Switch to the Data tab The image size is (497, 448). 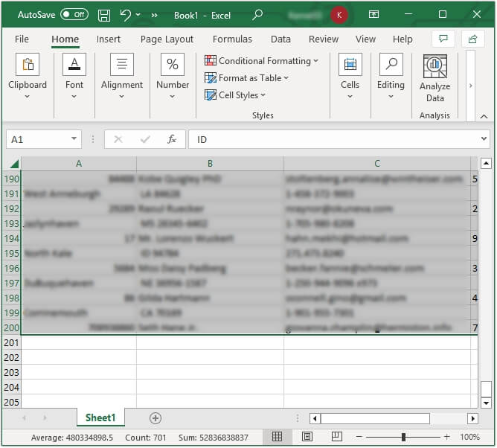pyautogui.click(x=280, y=39)
